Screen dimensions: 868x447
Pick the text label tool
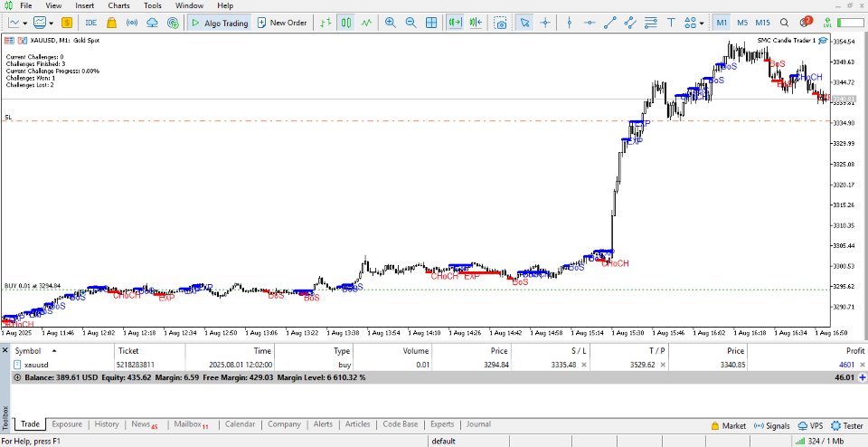[670, 23]
